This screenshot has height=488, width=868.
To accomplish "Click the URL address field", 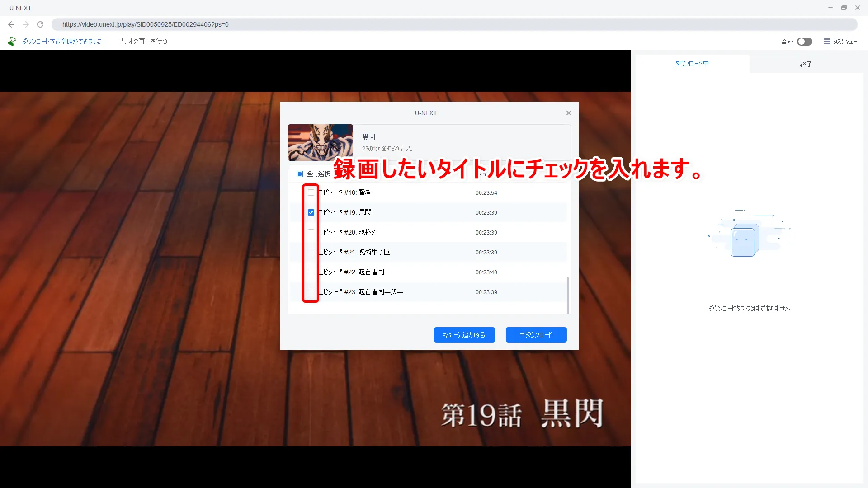I will 454,24.
